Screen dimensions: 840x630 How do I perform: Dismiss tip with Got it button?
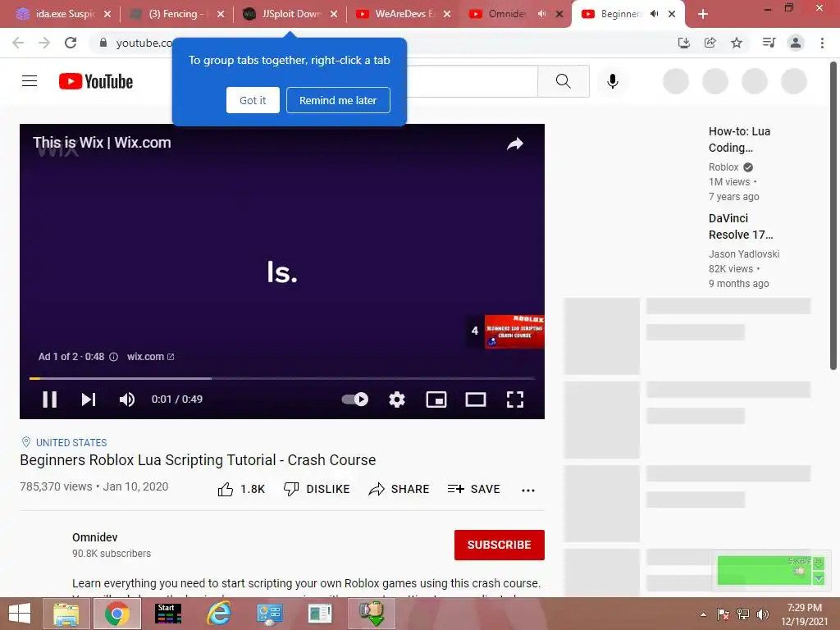(253, 100)
